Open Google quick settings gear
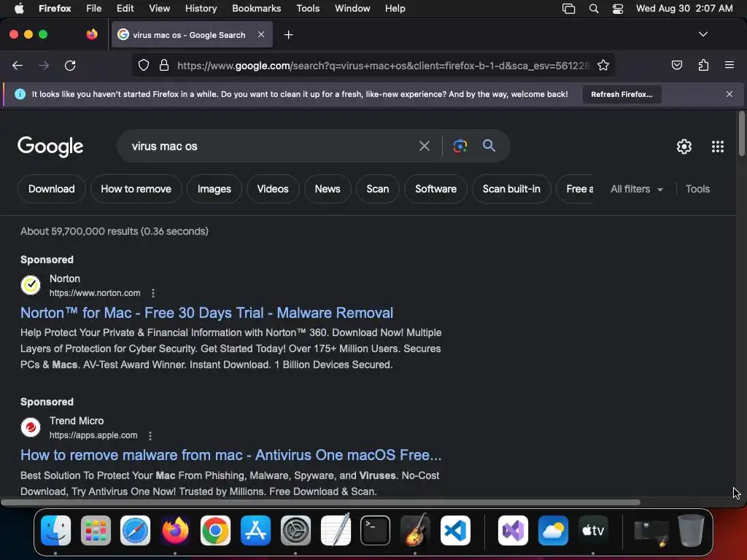This screenshot has width=747, height=560. click(684, 146)
